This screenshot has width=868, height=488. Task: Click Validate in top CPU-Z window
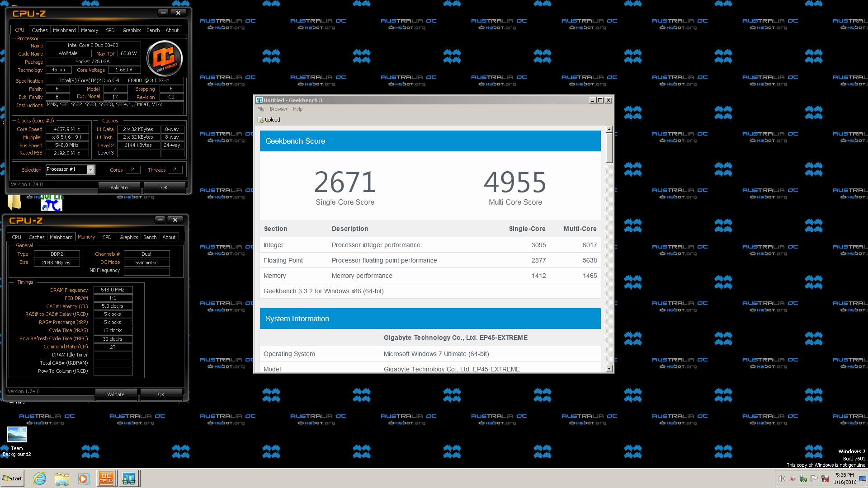(x=119, y=188)
